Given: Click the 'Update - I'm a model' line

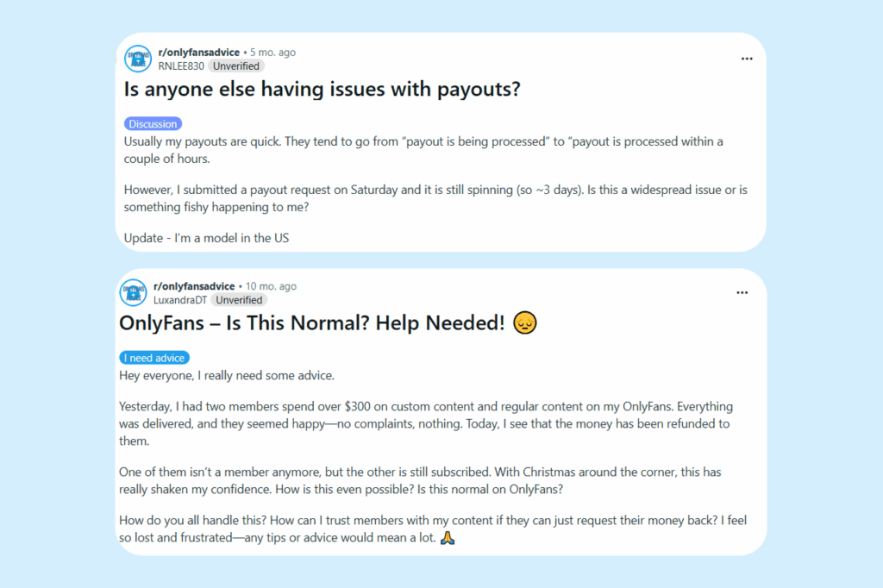Looking at the screenshot, I should tap(207, 238).
